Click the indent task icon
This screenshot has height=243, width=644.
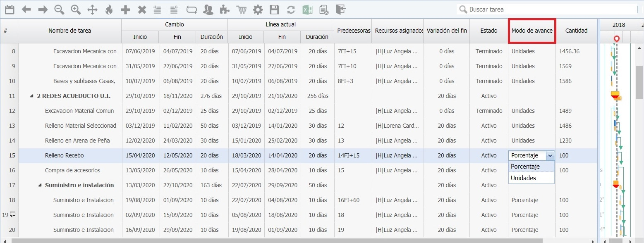click(157, 10)
